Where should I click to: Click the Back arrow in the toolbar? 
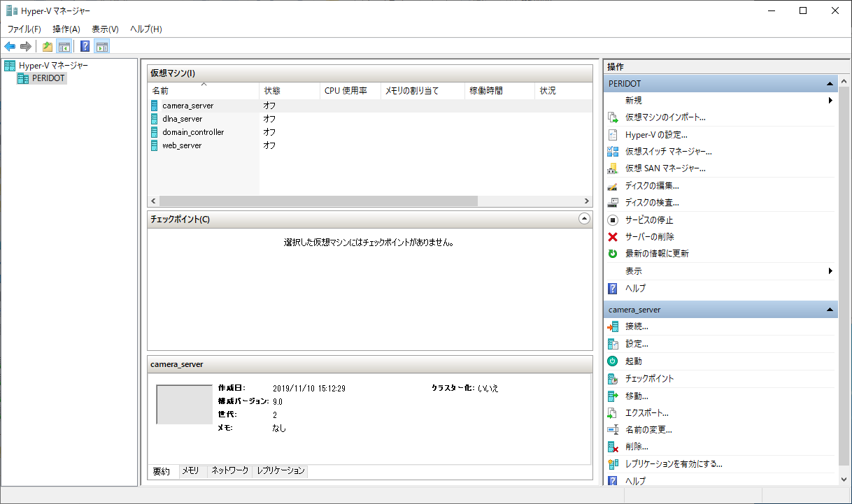click(x=10, y=47)
